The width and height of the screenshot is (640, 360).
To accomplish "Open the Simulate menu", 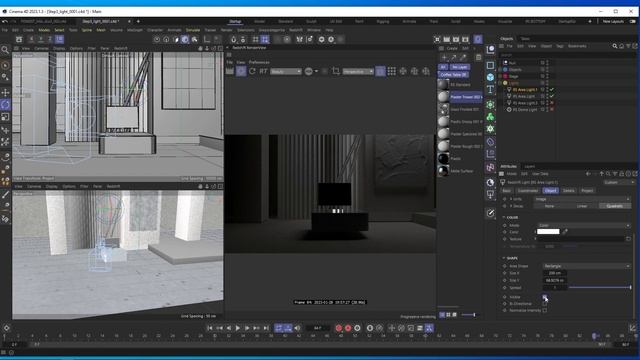I will (193, 30).
